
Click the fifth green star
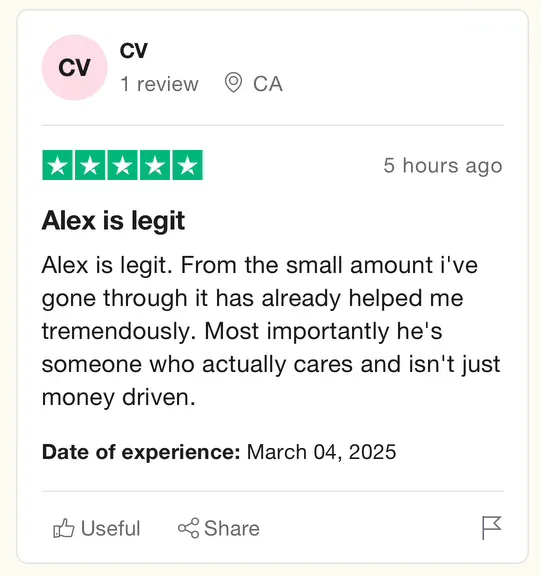click(x=187, y=165)
